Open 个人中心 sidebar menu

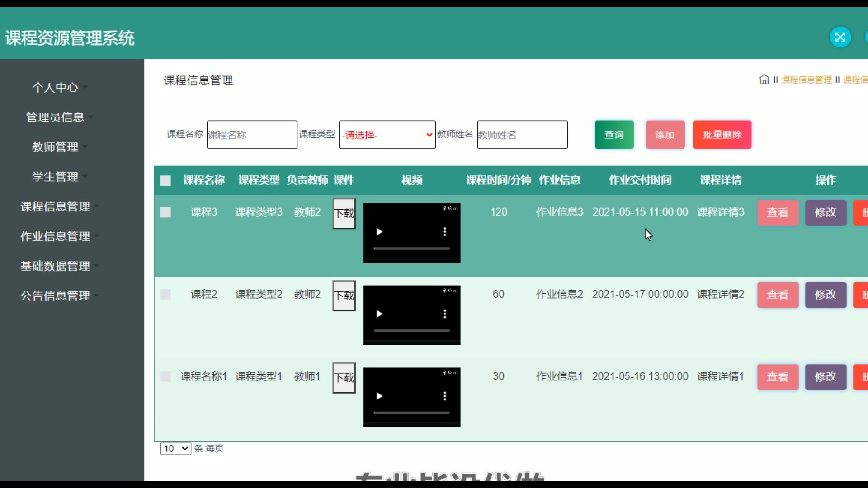coord(55,87)
